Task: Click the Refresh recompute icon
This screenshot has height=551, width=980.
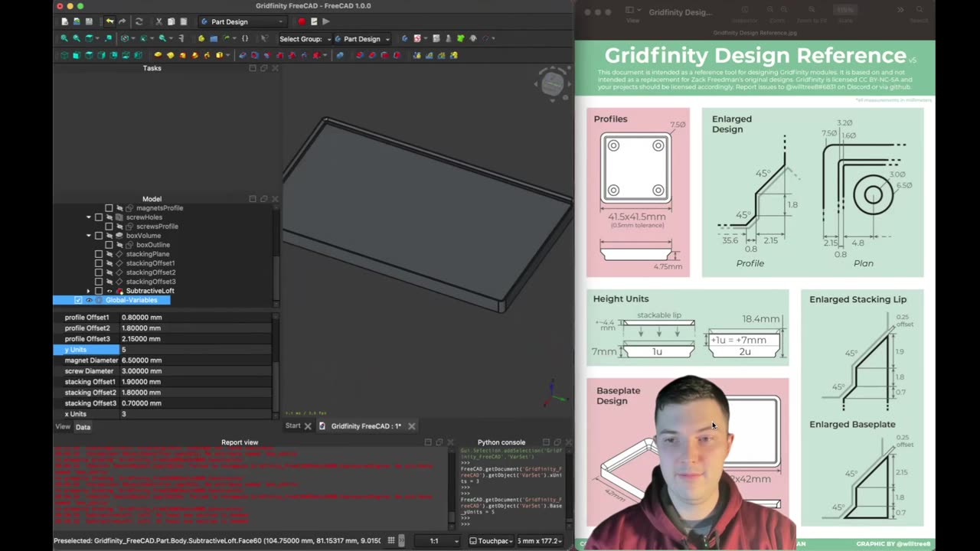Action: [139, 21]
